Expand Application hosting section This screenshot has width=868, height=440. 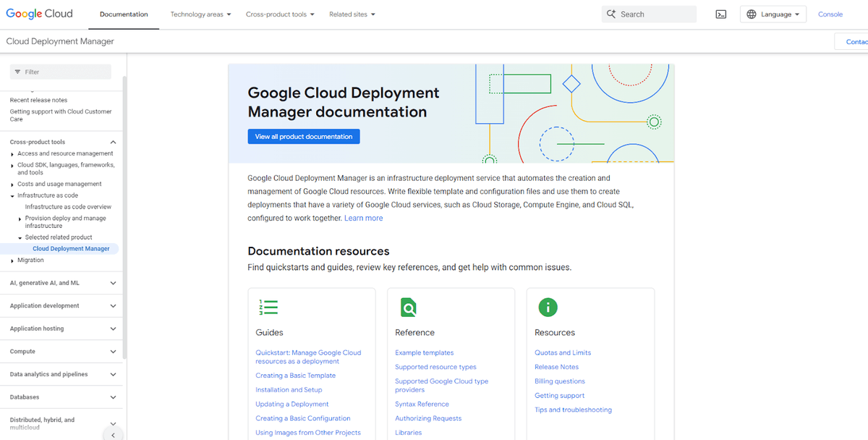(x=113, y=329)
